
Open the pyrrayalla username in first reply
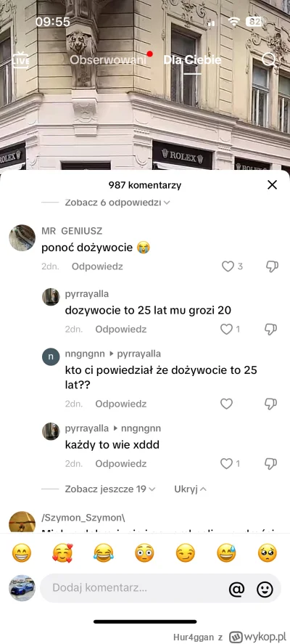click(87, 294)
